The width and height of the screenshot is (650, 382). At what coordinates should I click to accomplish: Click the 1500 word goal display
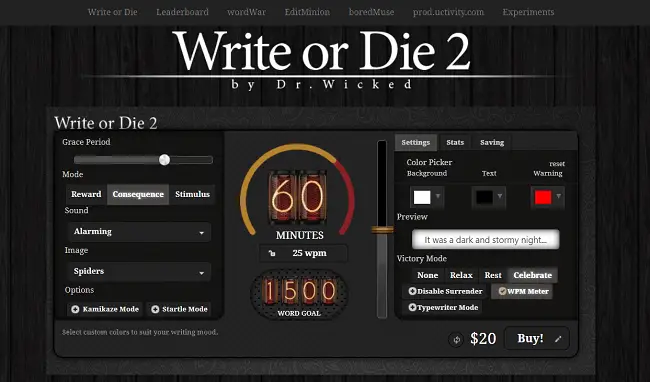299,291
